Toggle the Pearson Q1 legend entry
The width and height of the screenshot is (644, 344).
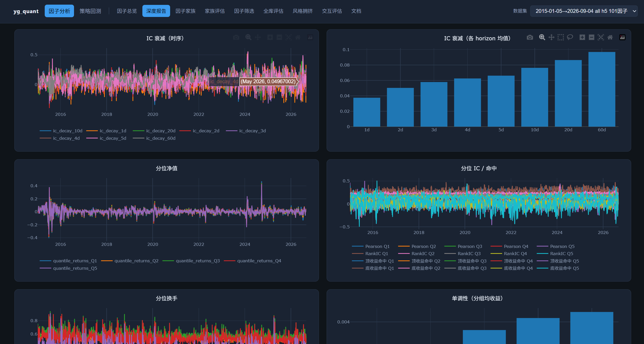pos(371,246)
